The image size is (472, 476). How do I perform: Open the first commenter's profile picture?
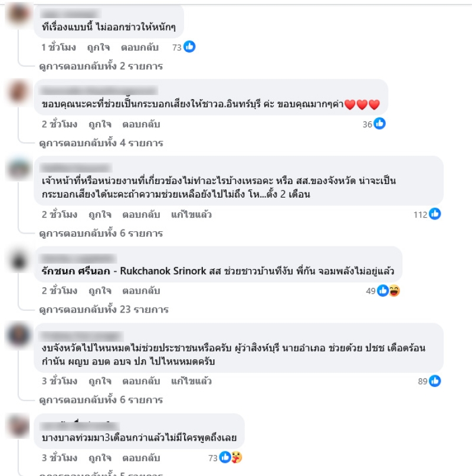[x=19, y=14]
